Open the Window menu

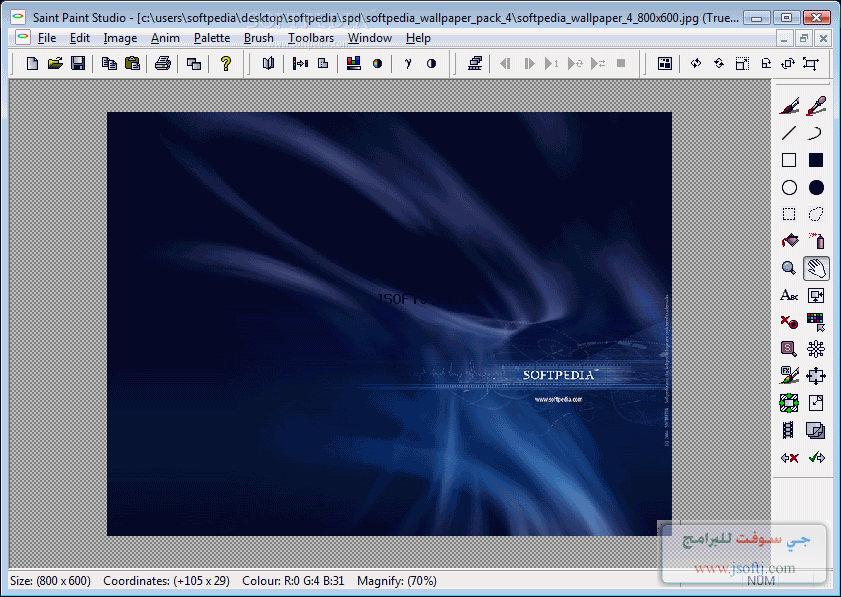click(370, 38)
